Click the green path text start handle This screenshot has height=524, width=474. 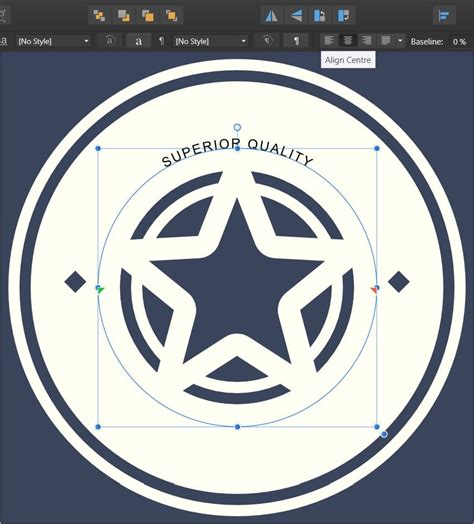tap(101, 290)
